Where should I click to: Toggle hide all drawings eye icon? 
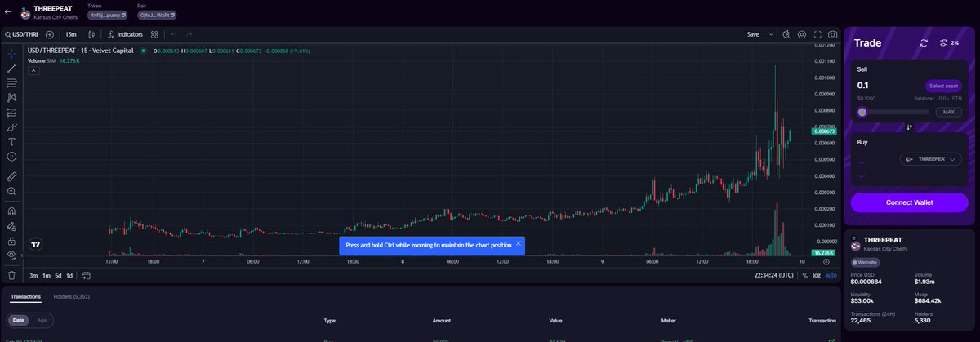(11, 255)
